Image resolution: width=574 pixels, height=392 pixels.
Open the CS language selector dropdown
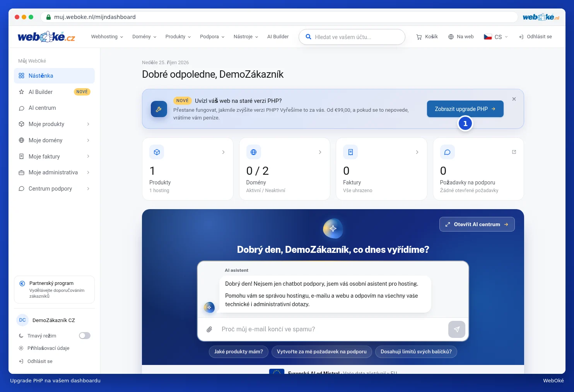tap(496, 37)
